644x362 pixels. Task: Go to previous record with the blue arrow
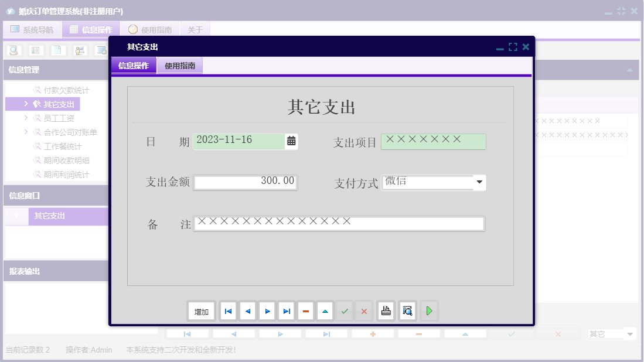pyautogui.click(x=247, y=311)
